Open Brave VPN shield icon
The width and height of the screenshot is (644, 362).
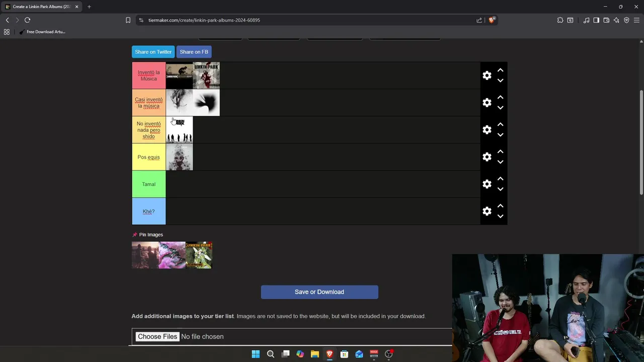pos(626,20)
